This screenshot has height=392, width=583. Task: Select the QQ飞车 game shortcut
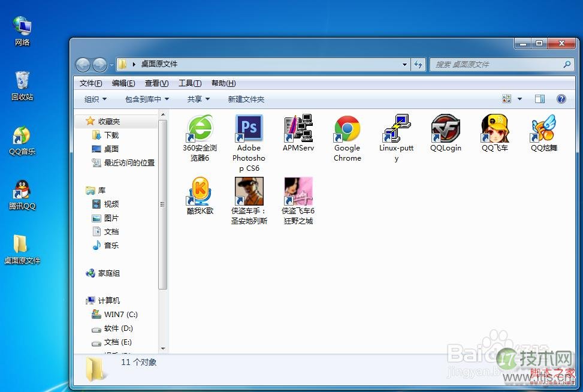(x=495, y=128)
